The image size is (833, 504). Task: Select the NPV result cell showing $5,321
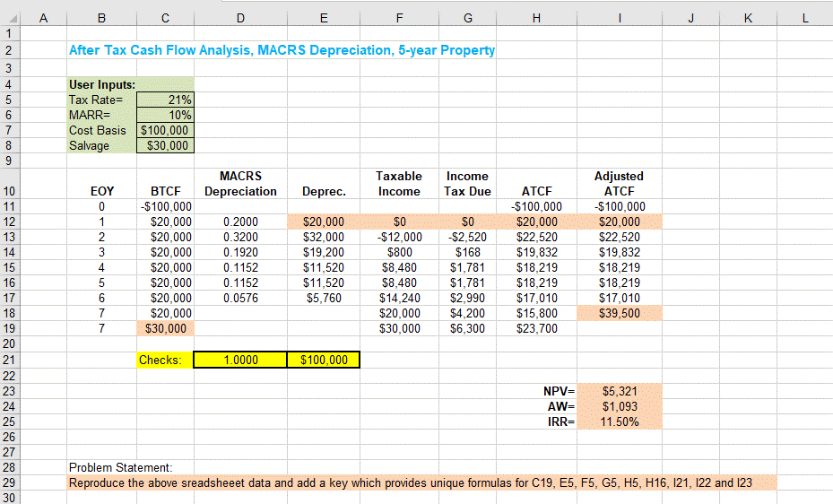(x=619, y=391)
